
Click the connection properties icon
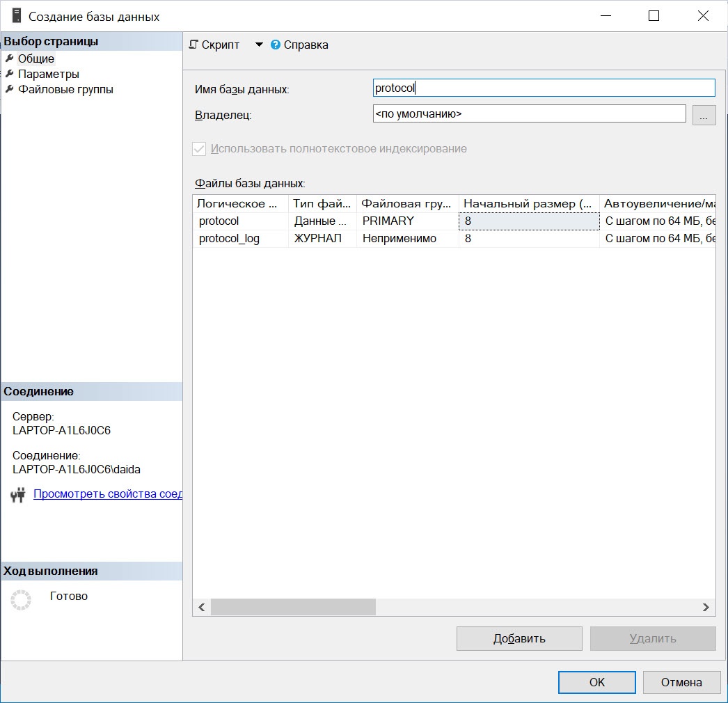click(18, 495)
